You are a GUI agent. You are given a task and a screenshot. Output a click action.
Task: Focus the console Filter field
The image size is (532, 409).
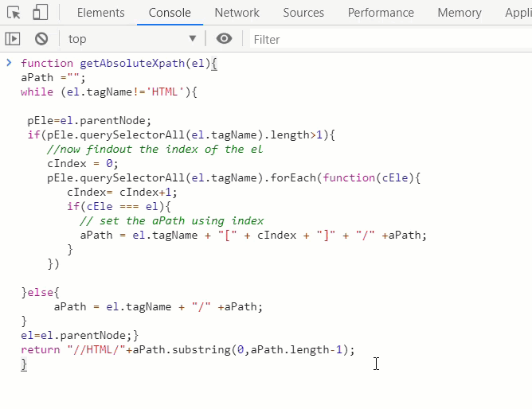391,39
